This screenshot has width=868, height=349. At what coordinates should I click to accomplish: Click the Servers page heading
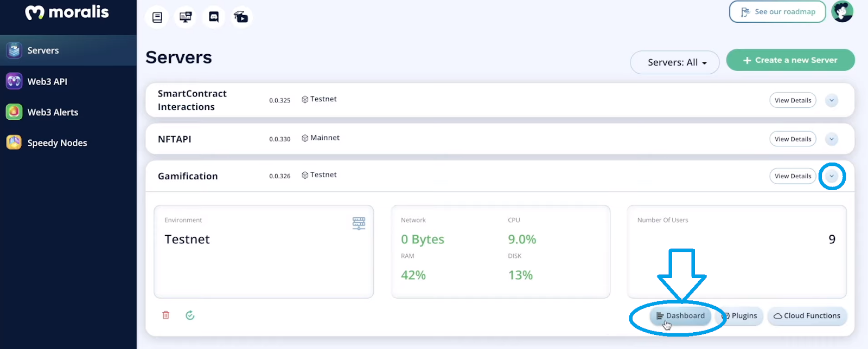(178, 57)
